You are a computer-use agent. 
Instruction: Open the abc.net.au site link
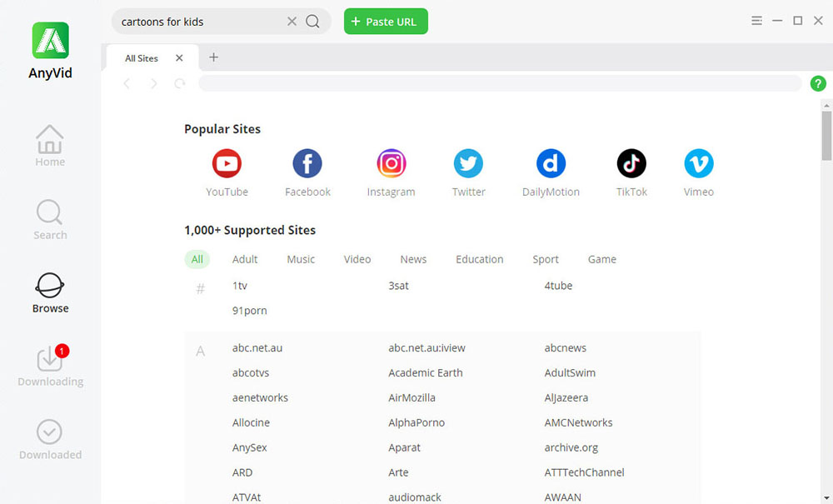pyautogui.click(x=257, y=348)
